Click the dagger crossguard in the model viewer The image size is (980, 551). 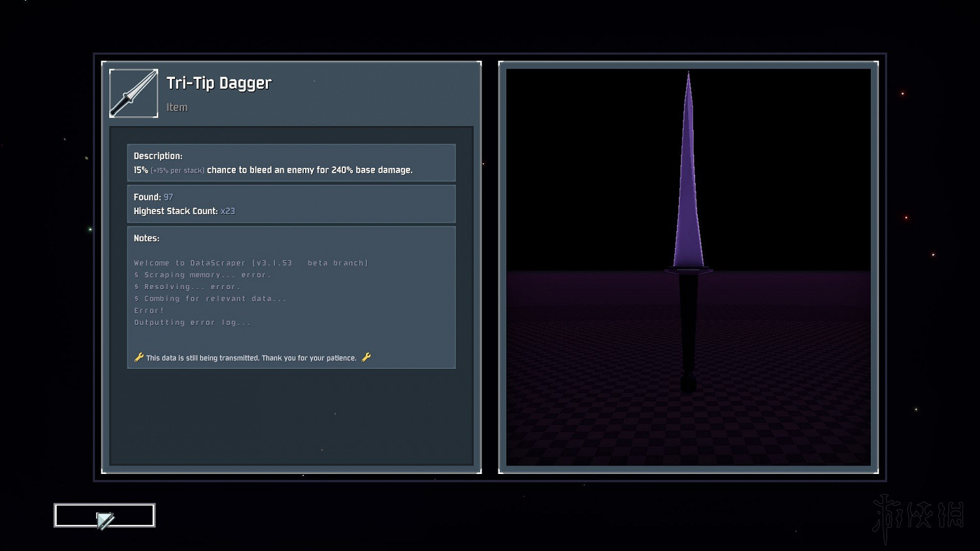[688, 270]
